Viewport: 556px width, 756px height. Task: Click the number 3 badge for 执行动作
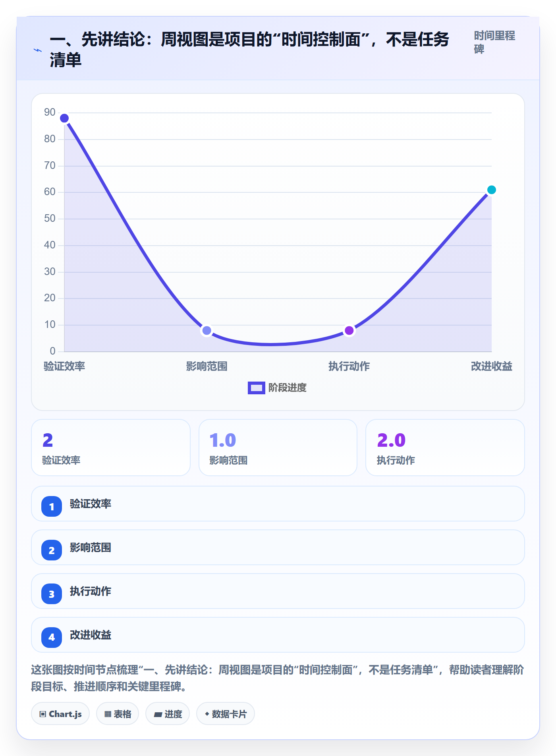tap(52, 594)
